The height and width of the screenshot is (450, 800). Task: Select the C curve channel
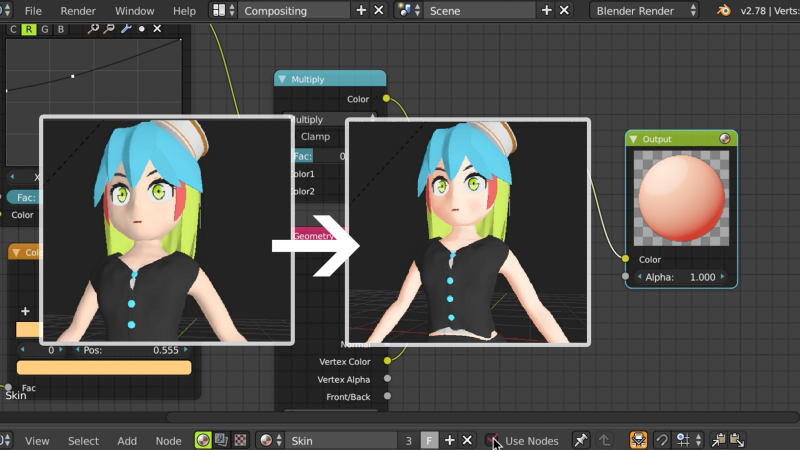(13, 29)
